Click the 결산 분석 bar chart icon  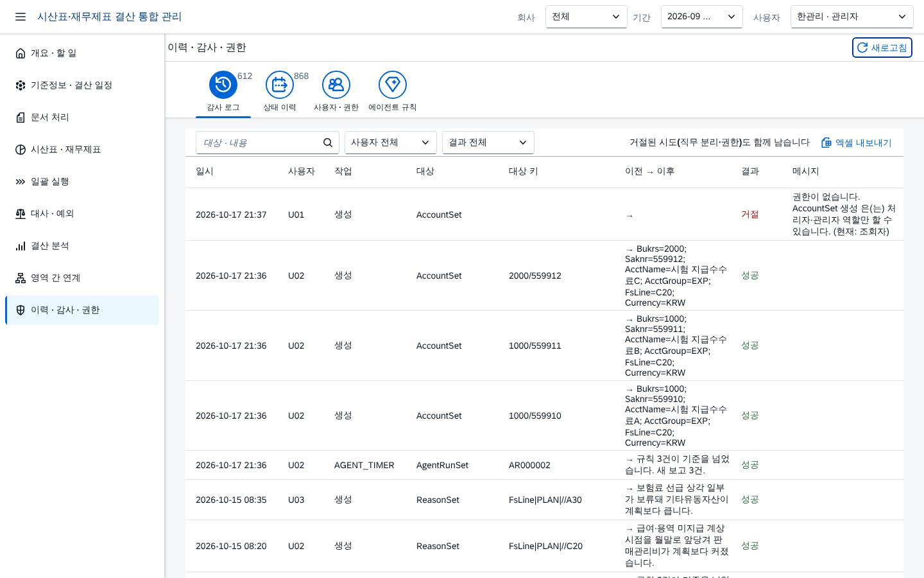[x=21, y=246]
